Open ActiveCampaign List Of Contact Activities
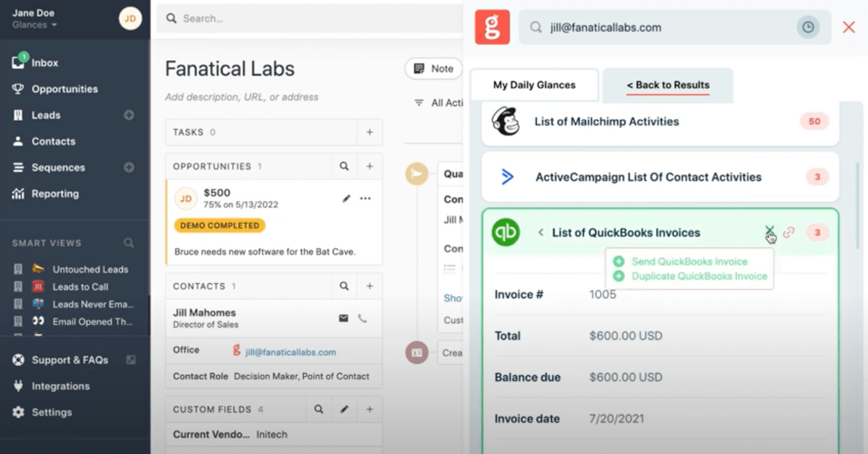This screenshot has width=868, height=454. pos(660,177)
